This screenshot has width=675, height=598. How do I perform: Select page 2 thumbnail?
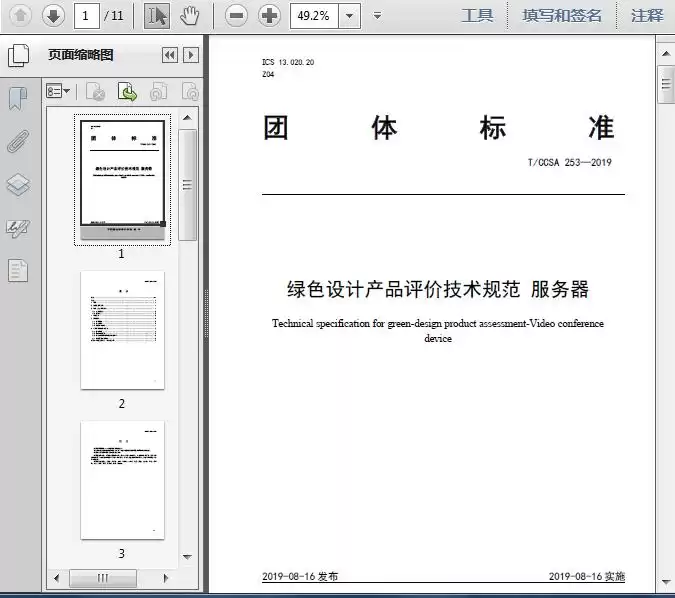tap(122, 330)
